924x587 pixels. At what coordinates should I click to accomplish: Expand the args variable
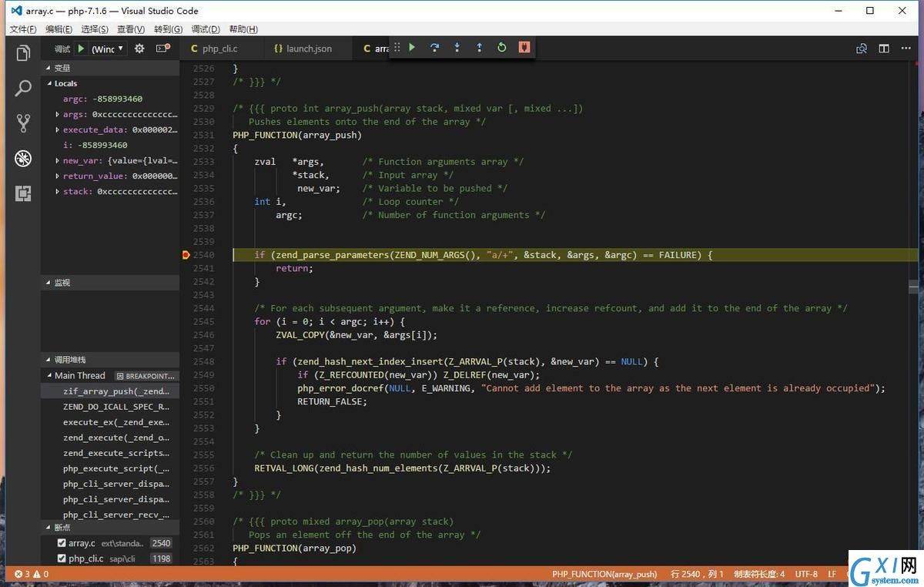pos(57,114)
